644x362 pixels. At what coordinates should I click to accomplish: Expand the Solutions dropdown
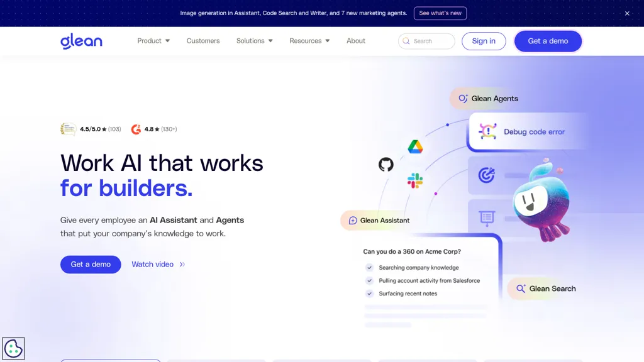tap(254, 41)
